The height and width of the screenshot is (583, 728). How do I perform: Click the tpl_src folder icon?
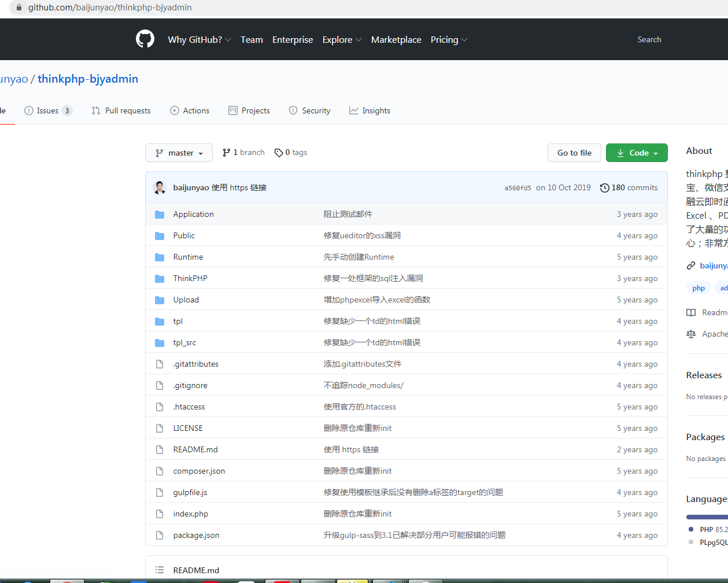[160, 343]
